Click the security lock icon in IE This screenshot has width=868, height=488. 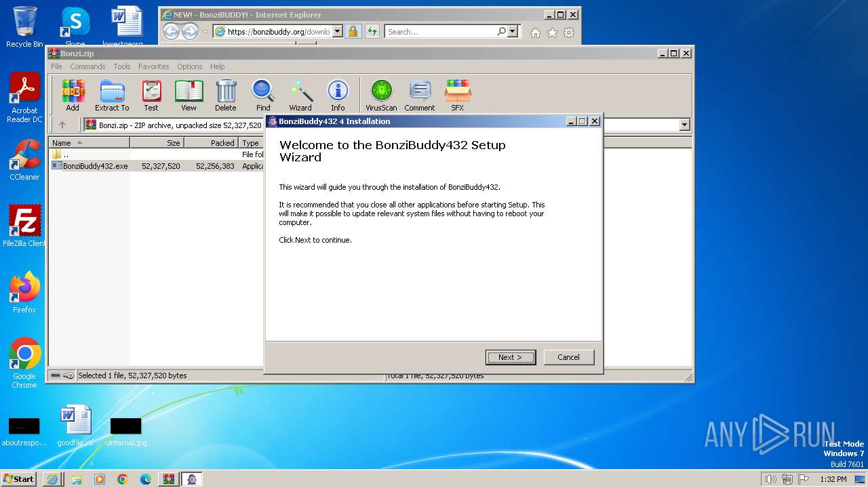tap(353, 31)
